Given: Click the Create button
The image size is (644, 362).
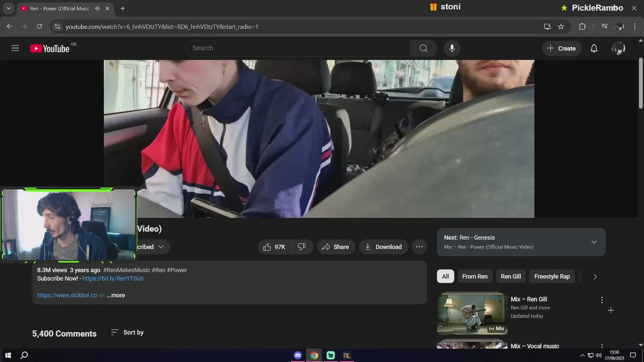Looking at the screenshot, I should click(561, 48).
